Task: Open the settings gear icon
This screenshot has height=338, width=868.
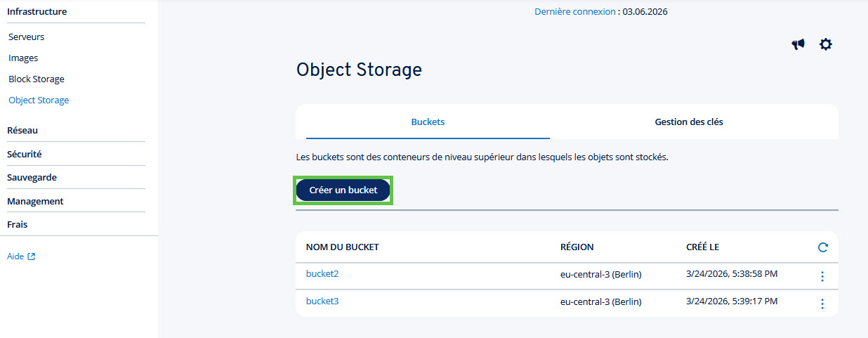Action: tap(826, 44)
